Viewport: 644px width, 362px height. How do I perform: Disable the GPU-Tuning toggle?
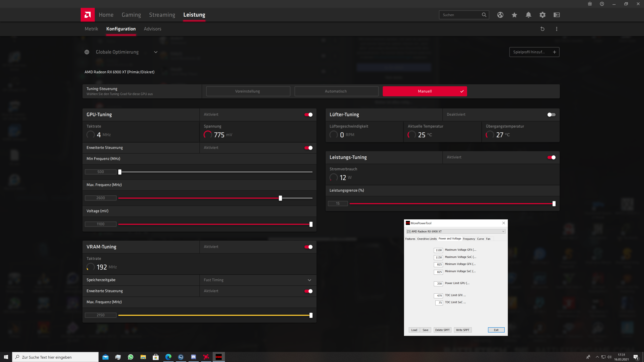coord(308,115)
